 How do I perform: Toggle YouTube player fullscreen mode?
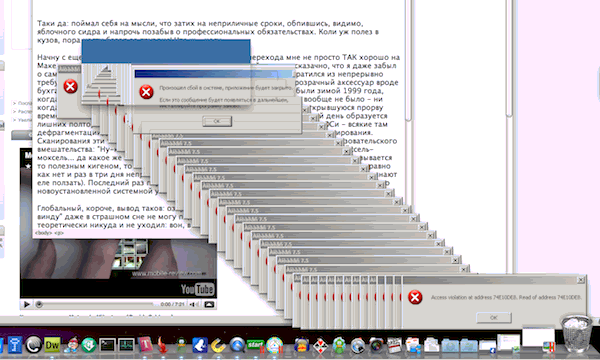tap(209, 305)
